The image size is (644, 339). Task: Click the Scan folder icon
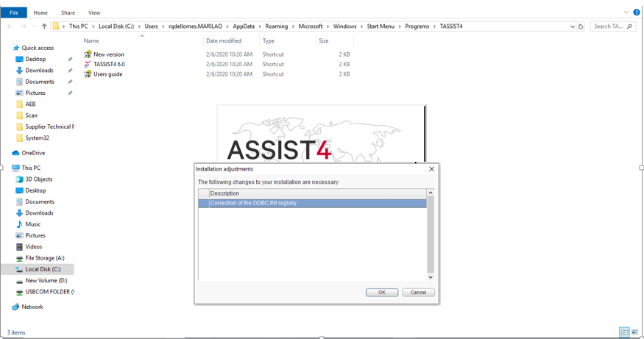pos(19,115)
